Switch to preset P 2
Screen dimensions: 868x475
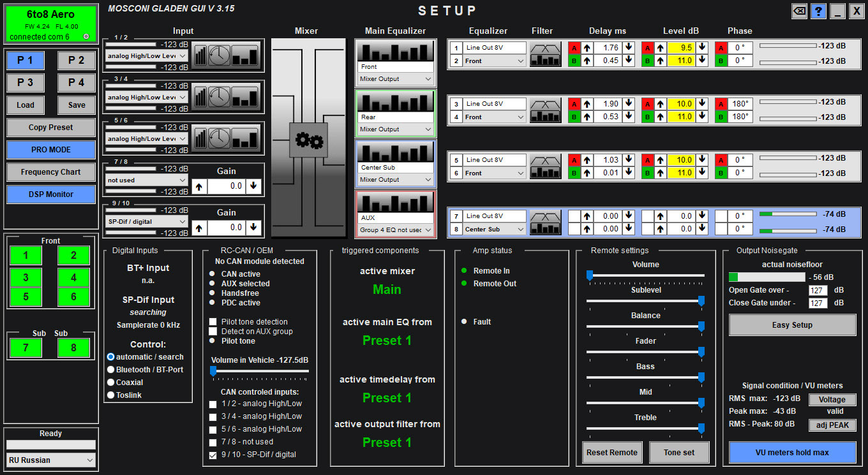click(x=77, y=60)
